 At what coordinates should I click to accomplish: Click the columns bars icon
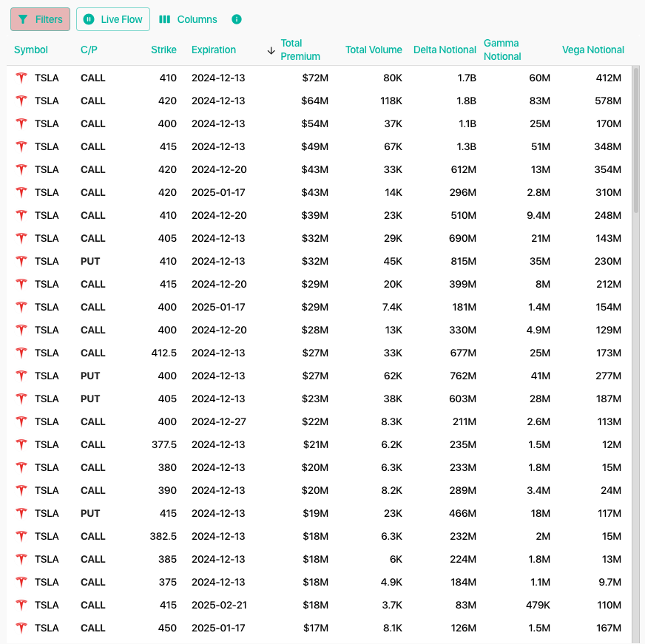click(x=164, y=19)
